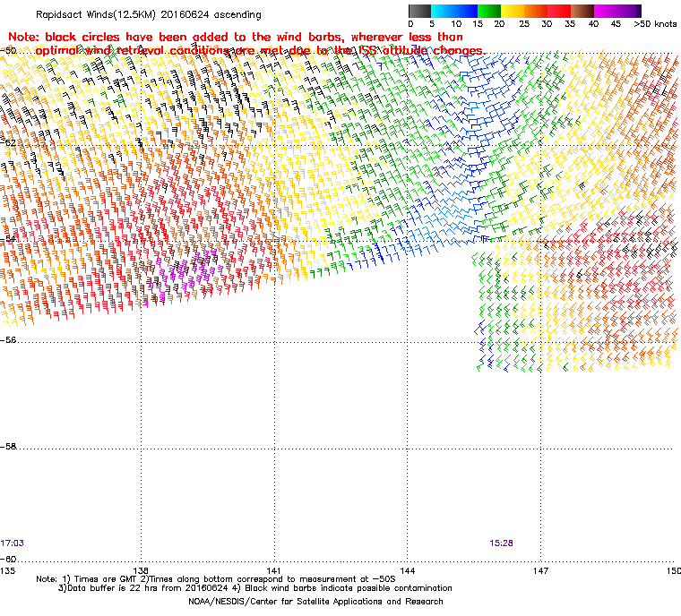Click the longitude label 144

[x=407, y=570]
